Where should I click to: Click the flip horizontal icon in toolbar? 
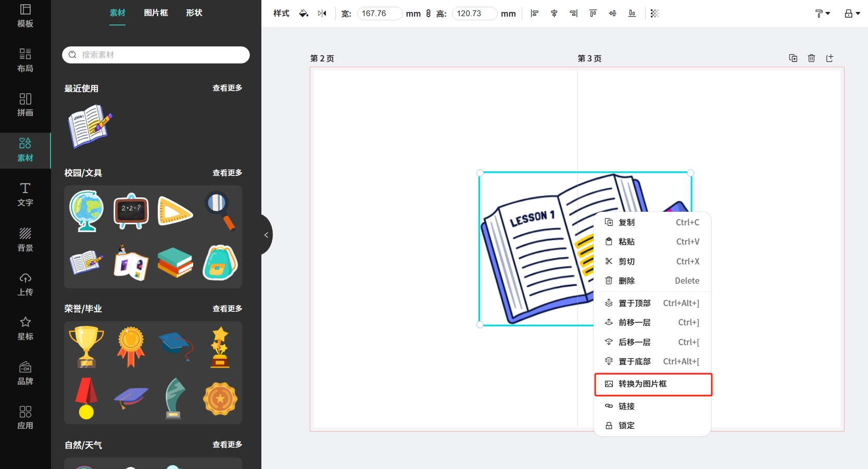(x=322, y=14)
